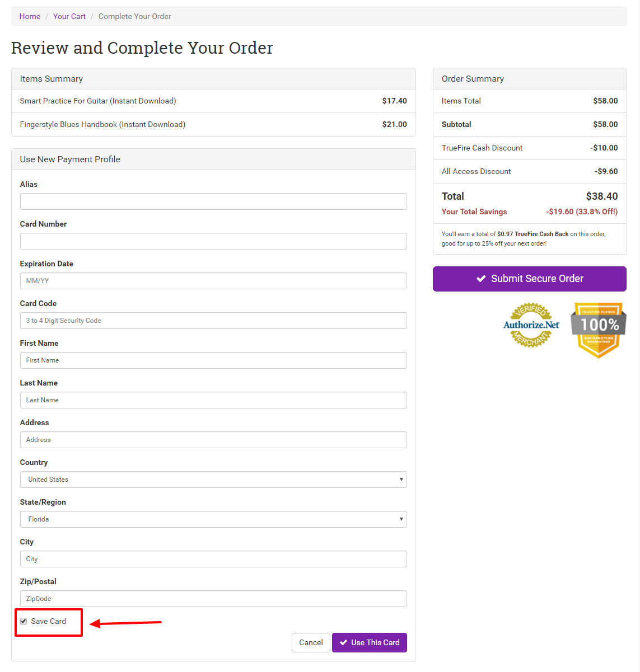Image resolution: width=640 pixels, height=672 pixels.
Task: Navigate to Your Cart breadcrumb
Action: click(x=69, y=16)
